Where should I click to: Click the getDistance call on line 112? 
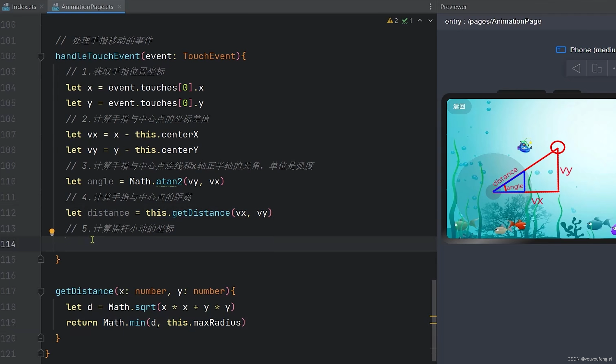201,213
